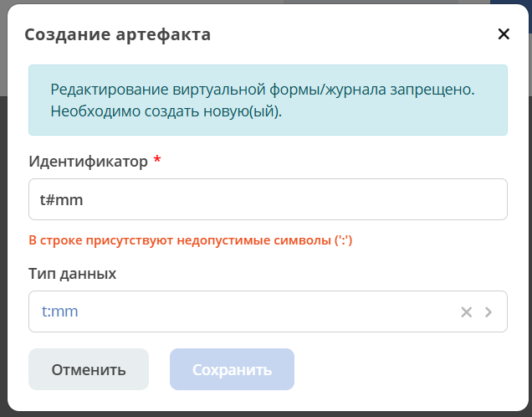Click the "Идентификатор" field label
This screenshot has height=417, width=532.
(88, 161)
